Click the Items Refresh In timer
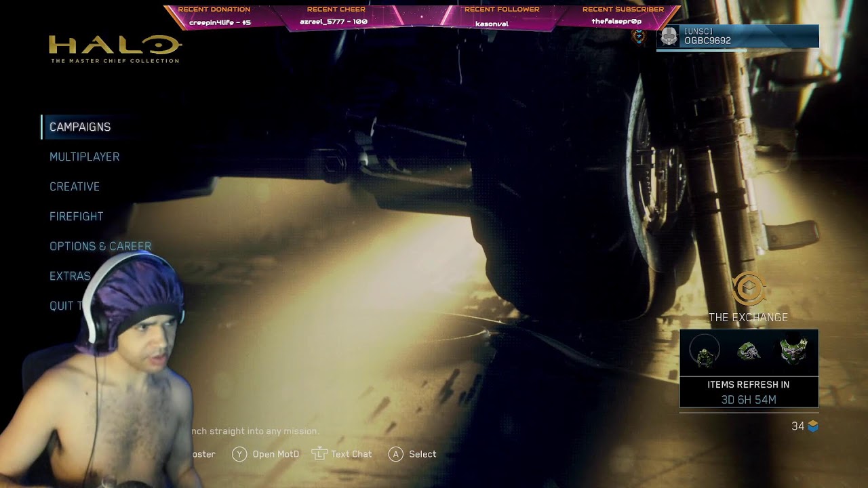The image size is (868, 488). [749, 392]
